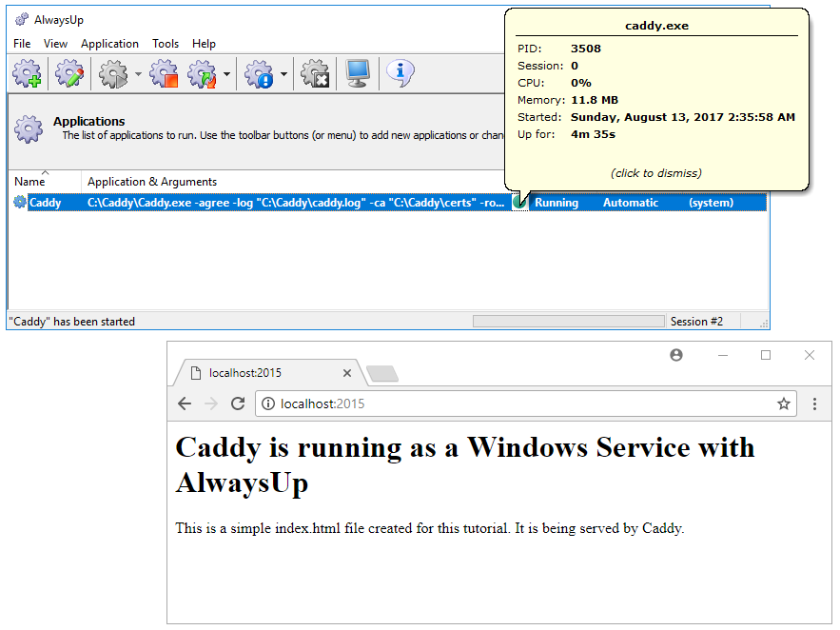The height and width of the screenshot is (630, 840).
Task: Maximize the browser window
Action: click(x=766, y=355)
